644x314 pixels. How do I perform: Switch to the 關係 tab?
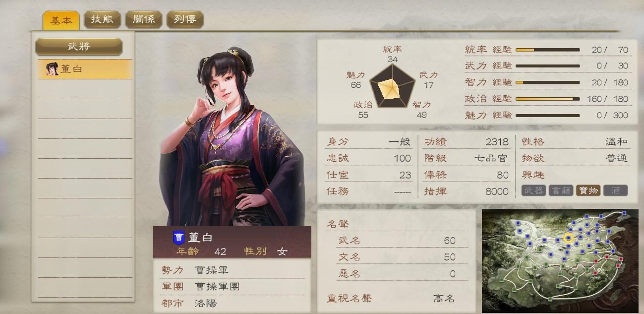(143, 20)
